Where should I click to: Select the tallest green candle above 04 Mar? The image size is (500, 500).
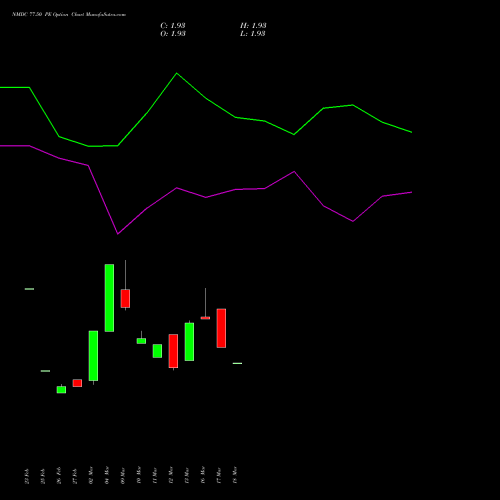109,298
